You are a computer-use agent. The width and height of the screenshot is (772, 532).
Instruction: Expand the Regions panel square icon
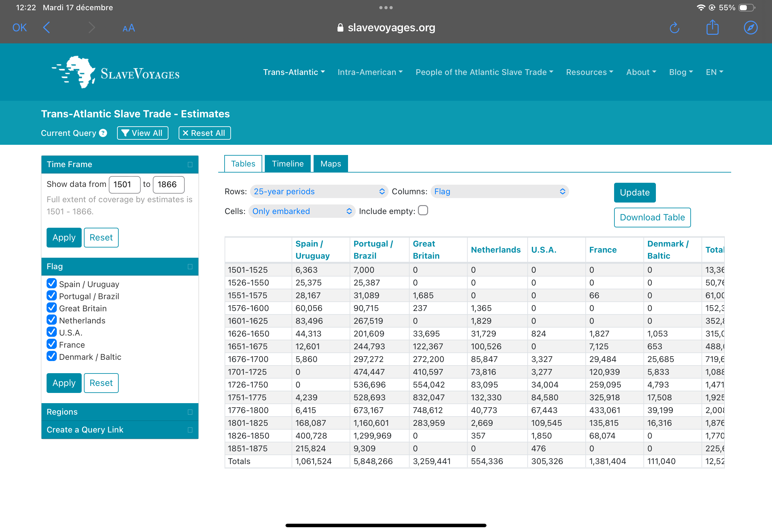pos(190,412)
